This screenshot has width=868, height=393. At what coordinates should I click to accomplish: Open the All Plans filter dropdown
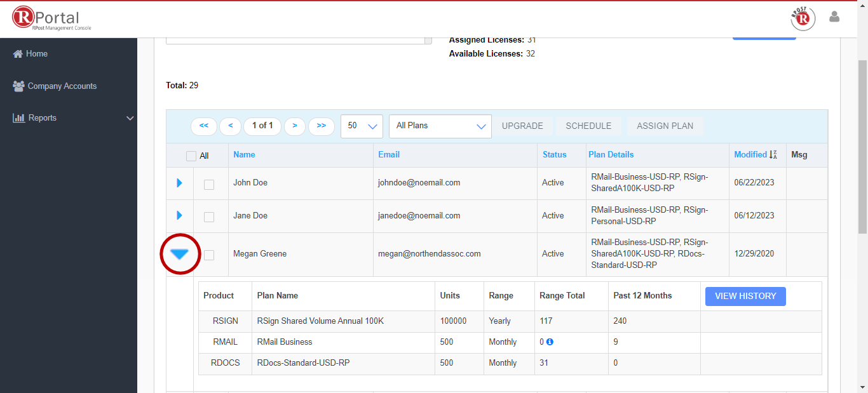(440, 126)
